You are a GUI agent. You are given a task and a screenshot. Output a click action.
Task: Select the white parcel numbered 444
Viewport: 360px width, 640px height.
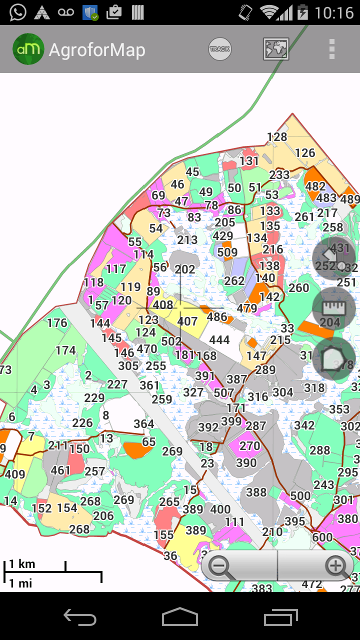pos(220,340)
